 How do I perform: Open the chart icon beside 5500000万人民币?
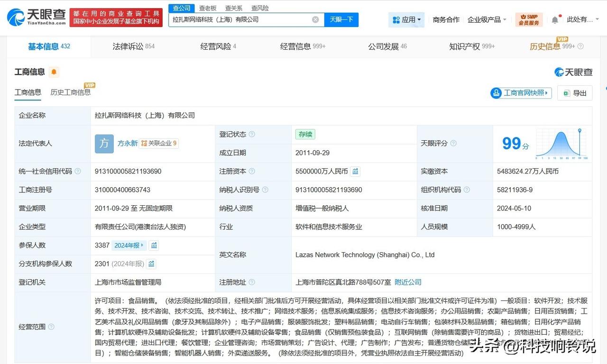tap(355, 171)
